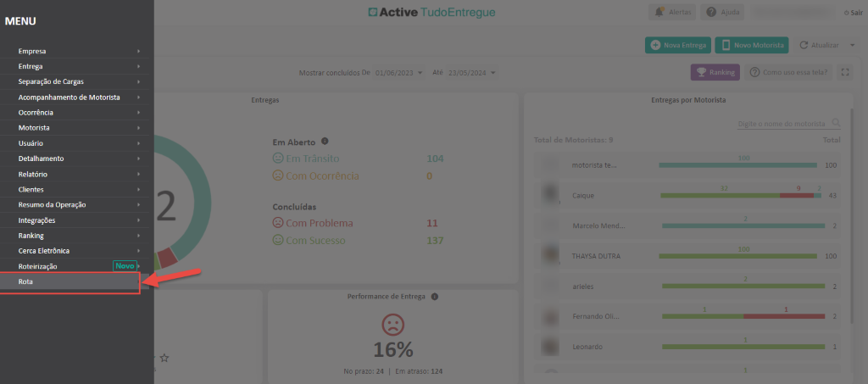Open the Roteirização menu item
Screen dimensions: 868x384
75,266
